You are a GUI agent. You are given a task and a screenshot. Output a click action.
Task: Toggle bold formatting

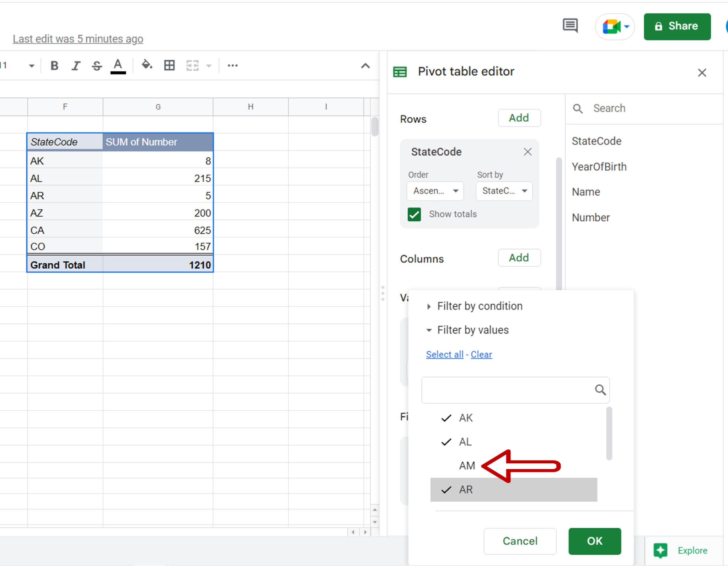click(54, 65)
